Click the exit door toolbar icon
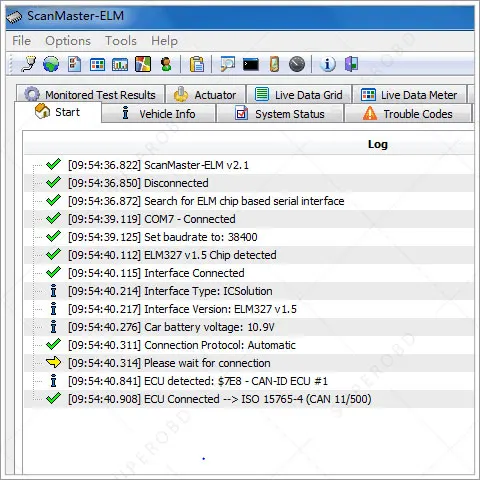 pyautogui.click(x=351, y=64)
